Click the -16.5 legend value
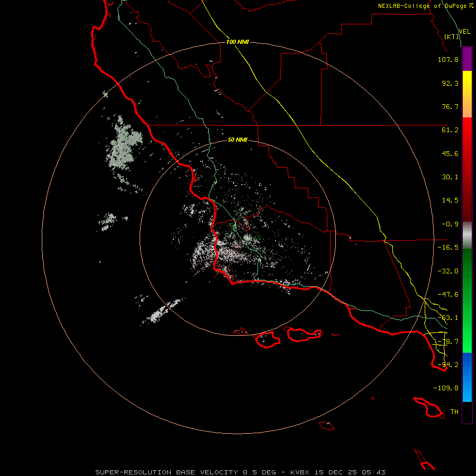The height and width of the screenshot is (476, 476). [x=448, y=248]
